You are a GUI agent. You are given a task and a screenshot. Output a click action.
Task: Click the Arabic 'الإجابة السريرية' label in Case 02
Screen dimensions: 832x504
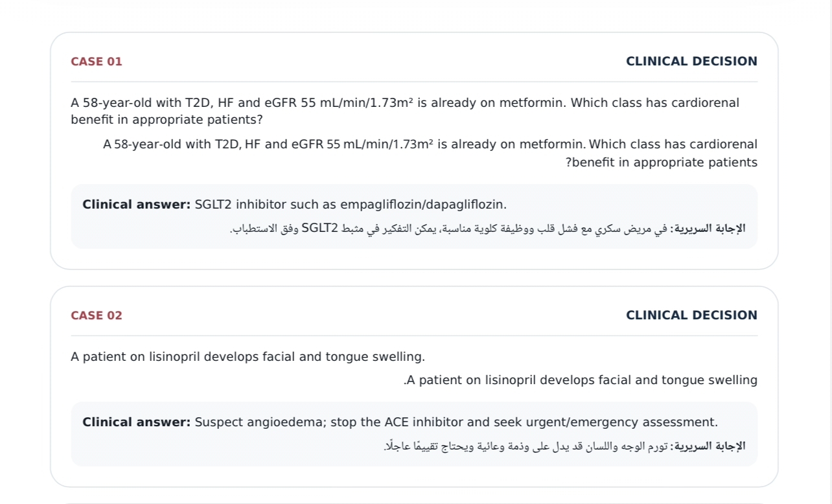pos(708,446)
